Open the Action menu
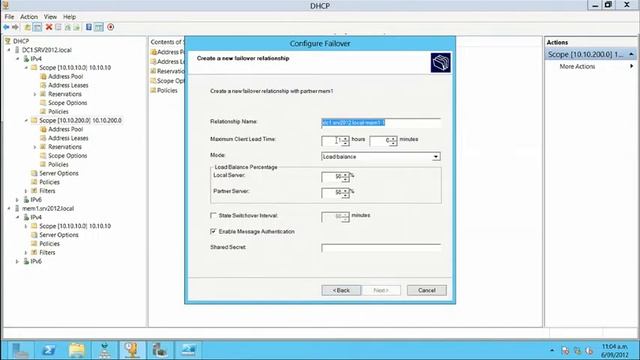Viewport: 640px width, 360px height. [29, 17]
